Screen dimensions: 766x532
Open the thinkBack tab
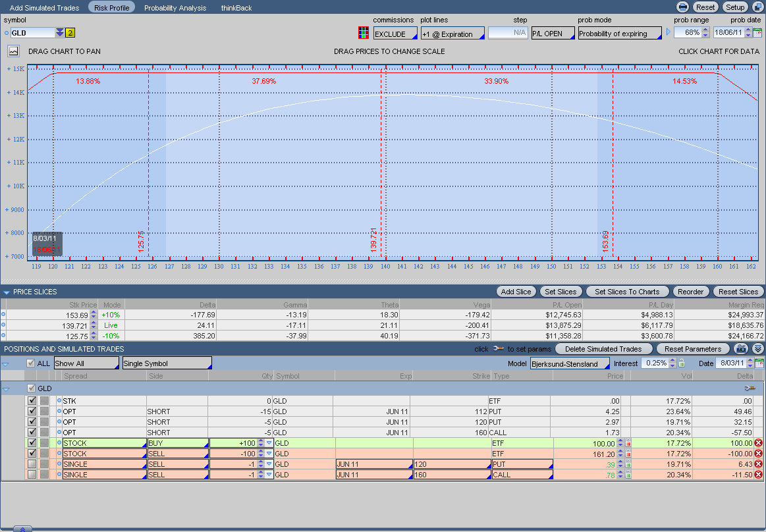236,8
